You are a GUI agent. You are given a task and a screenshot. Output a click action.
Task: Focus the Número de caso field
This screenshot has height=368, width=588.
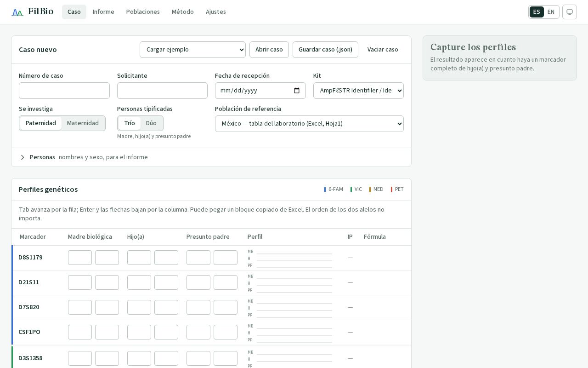[x=64, y=91]
